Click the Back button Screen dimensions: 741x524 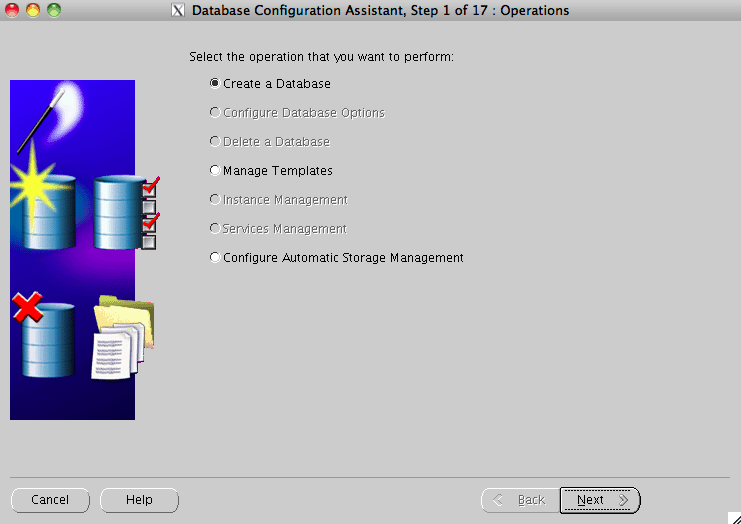519,500
